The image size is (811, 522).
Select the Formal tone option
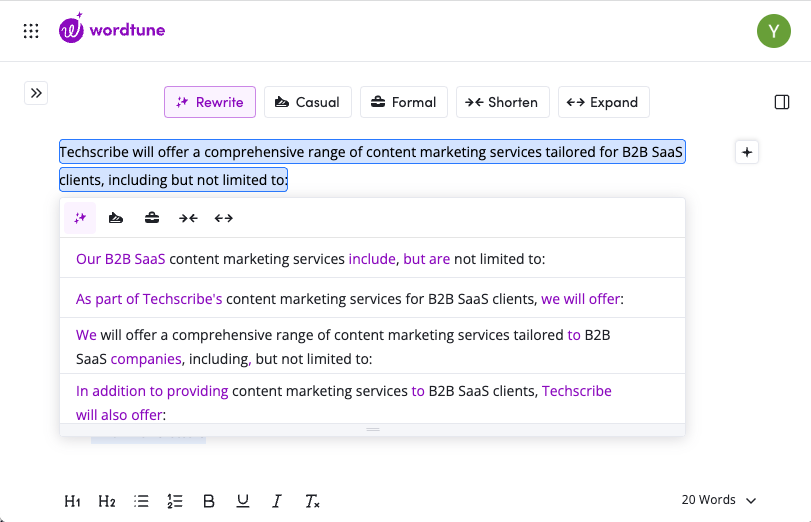(404, 102)
